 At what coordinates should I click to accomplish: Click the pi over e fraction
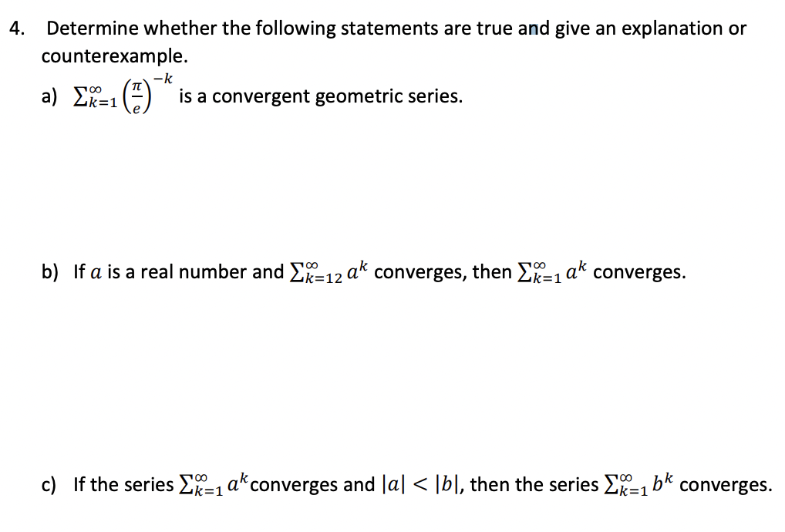click(x=136, y=96)
